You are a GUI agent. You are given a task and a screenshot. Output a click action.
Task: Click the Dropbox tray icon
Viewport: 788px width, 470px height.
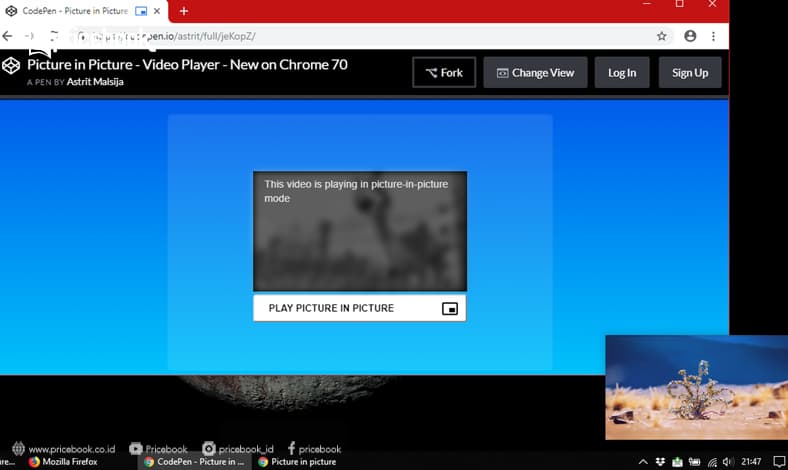click(x=660, y=461)
